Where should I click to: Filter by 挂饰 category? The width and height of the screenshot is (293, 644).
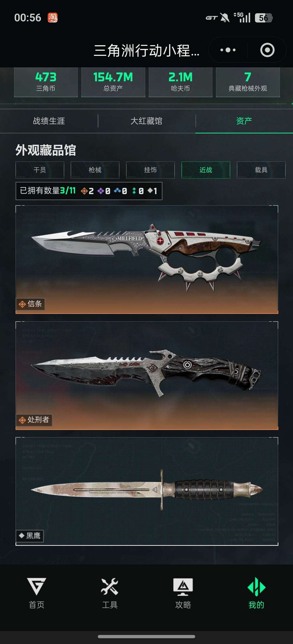[x=150, y=170]
